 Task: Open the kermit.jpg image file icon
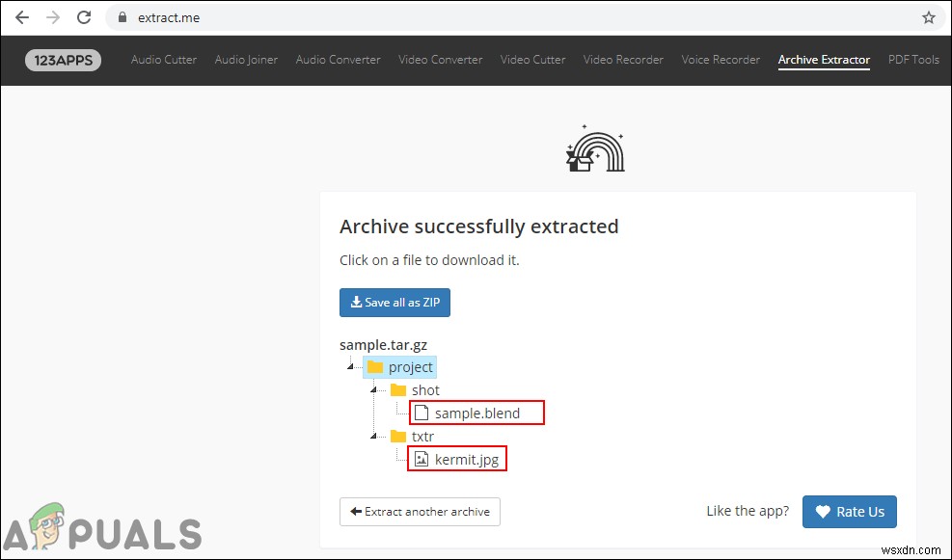(x=422, y=460)
